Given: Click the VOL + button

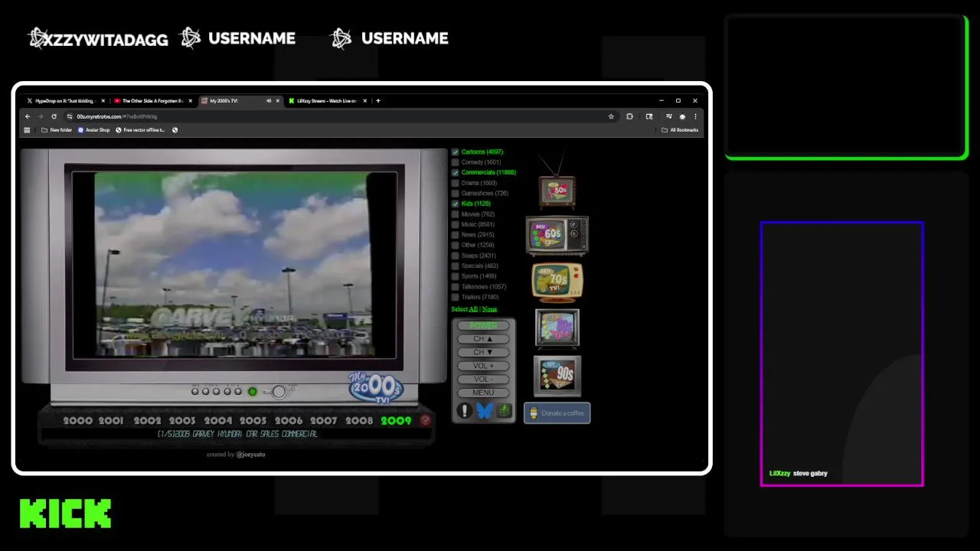Looking at the screenshot, I should (483, 366).
